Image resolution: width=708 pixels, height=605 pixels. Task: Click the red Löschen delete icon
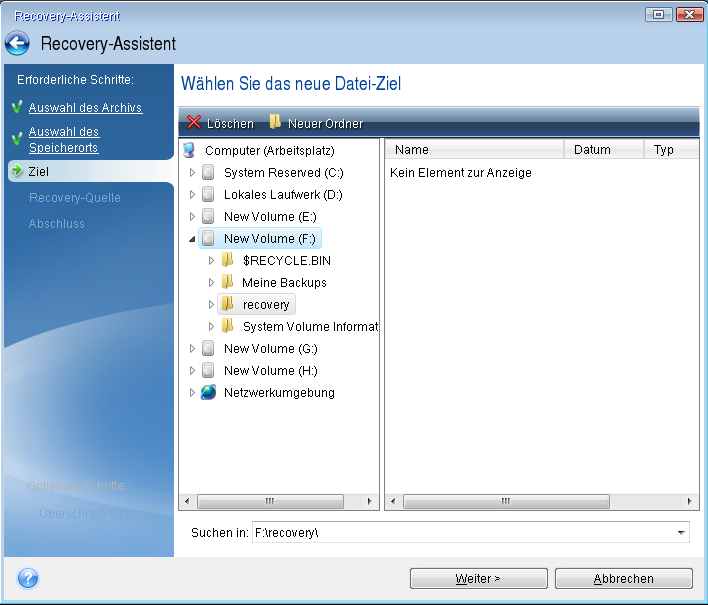click(x=194, y=123)
